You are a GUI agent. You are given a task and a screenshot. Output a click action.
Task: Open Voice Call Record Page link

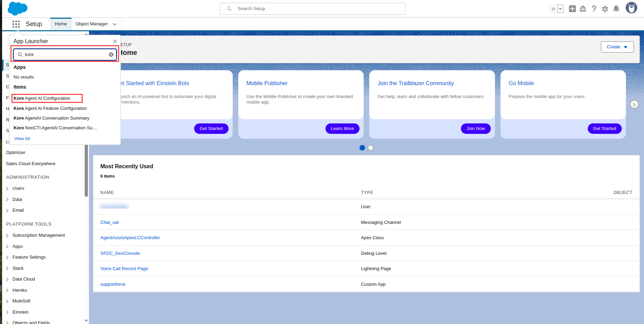(124, 269)
